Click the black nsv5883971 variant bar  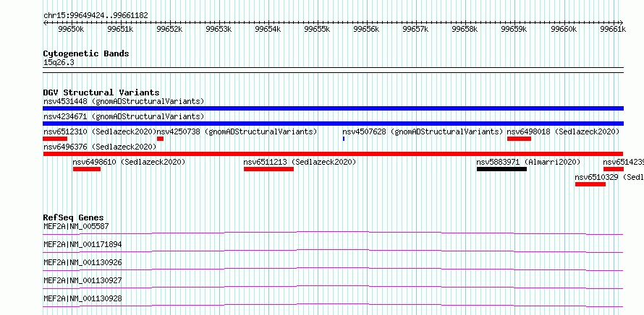coord(501,169)
